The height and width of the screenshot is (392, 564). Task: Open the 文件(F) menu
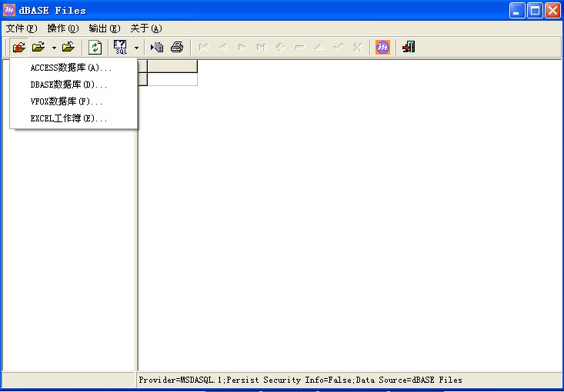[22, 28]
